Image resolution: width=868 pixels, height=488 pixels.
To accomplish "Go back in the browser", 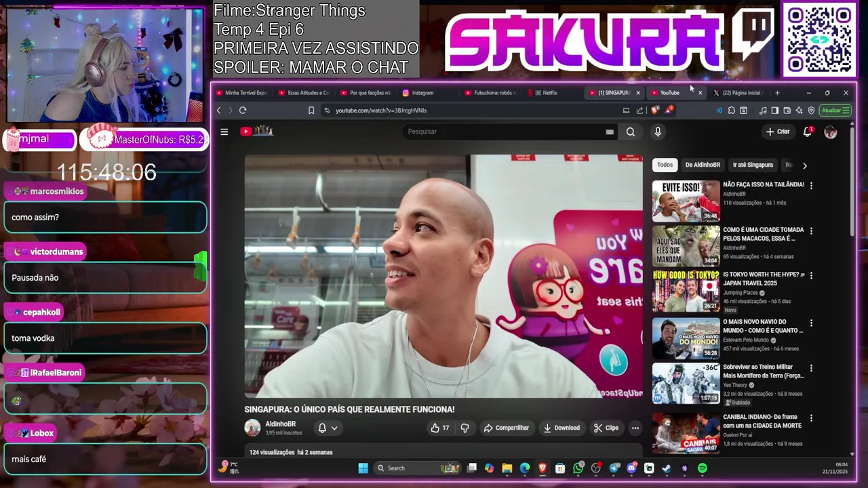I will click(x=218, y=110).
